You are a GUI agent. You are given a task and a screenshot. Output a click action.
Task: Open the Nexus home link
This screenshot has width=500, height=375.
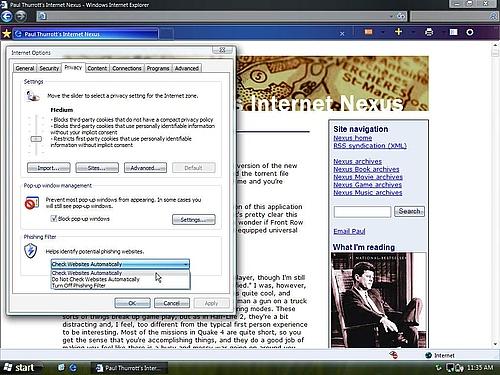tap(353, 138)
